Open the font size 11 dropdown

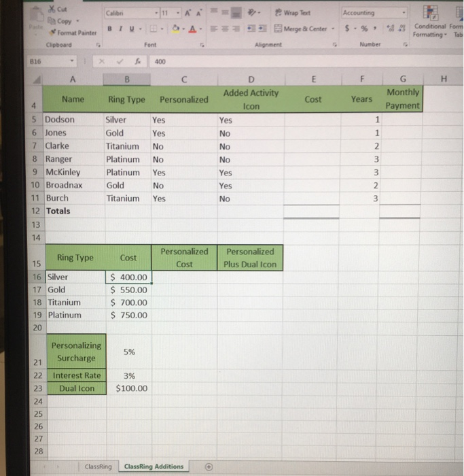pyautogui.click(x=178, y=13)
